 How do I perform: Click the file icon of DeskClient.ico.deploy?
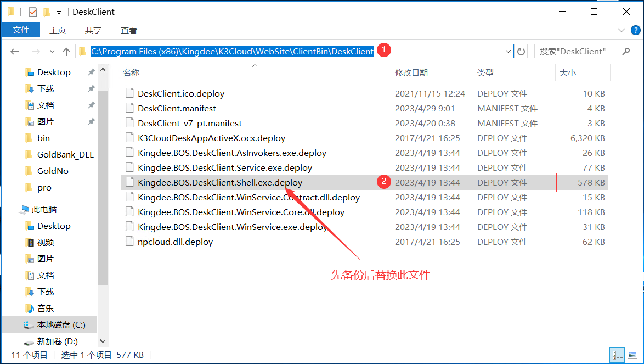tap(129, 94)
